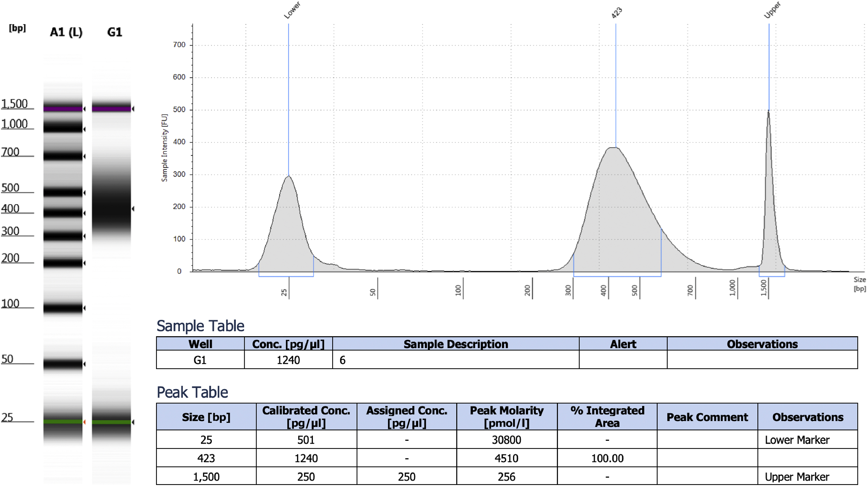
Task: Click the Peak Molarity column header
Action: (506, 417)
